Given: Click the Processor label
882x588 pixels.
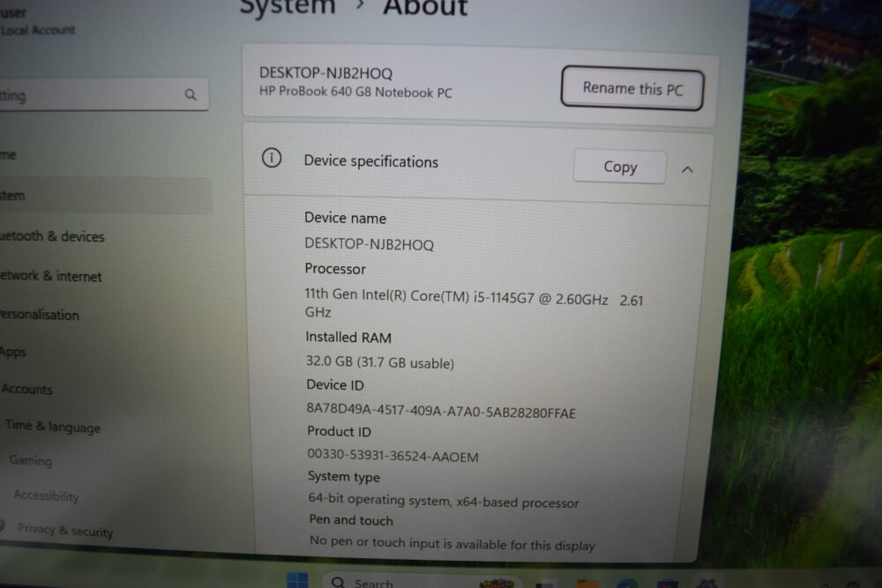Looking at the screenshot, I should (335, 269).
